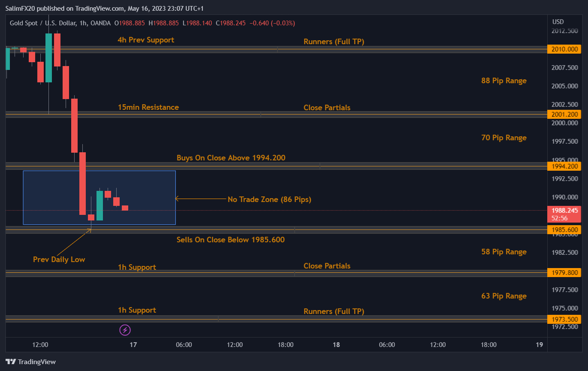Click the orange 2010.000 price level label

tap(564, 49)
